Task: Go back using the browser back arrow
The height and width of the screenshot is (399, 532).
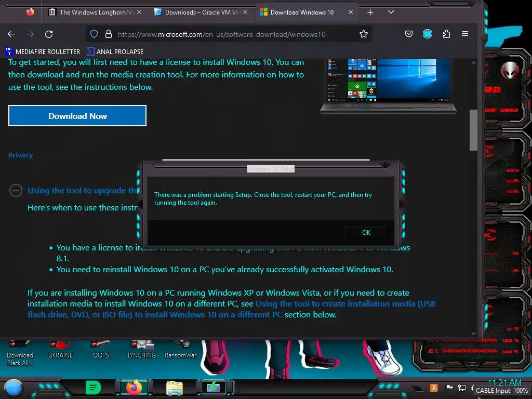Action: tap(11, 34)
